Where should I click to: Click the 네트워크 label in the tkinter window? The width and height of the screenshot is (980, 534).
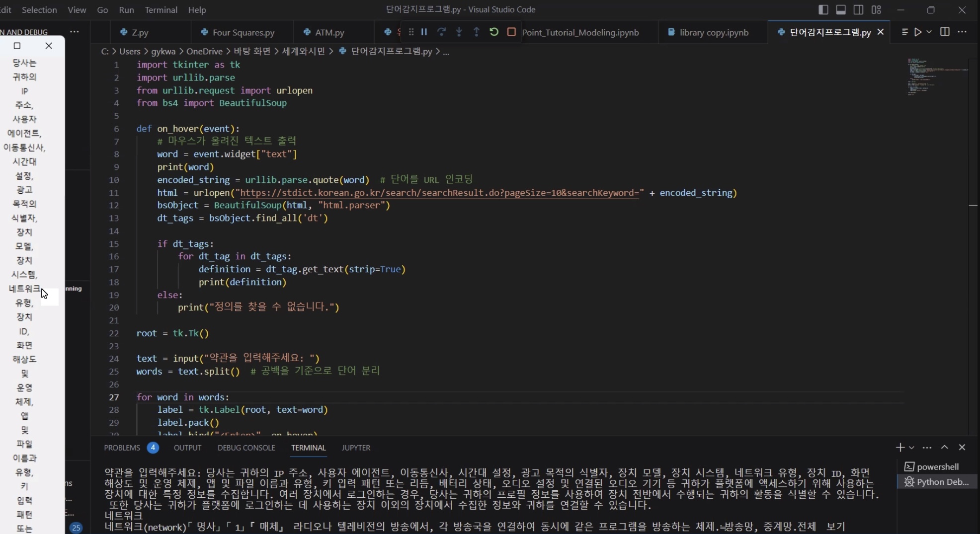[x=24, y=289]
